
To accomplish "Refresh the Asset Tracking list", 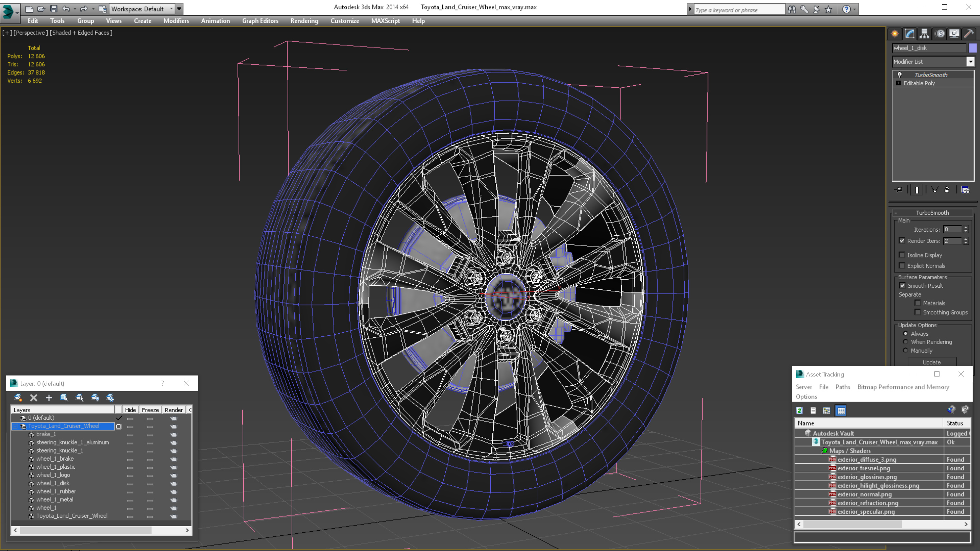I will pyautogui.click(x=799, y=411).
